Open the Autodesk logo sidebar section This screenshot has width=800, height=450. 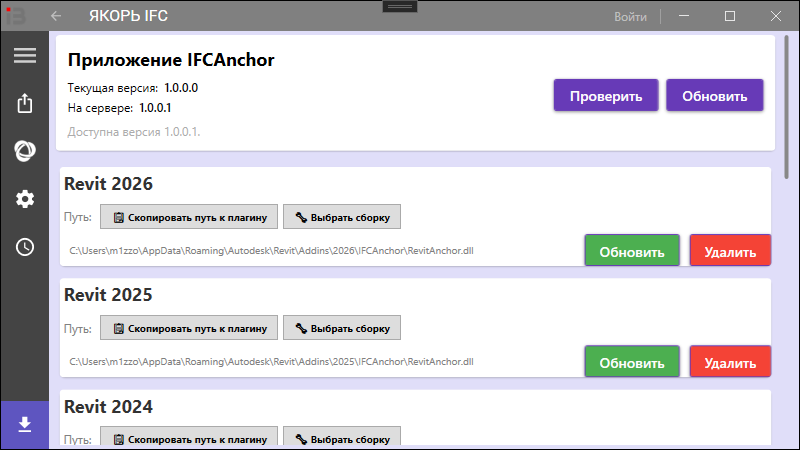[24, 151]
